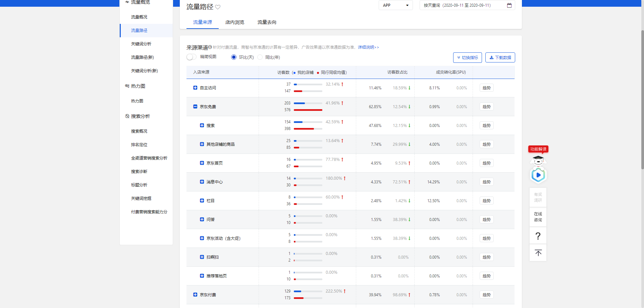Open the calendar icon in the date picker
The image size is (644, 308).
[x=509, y=5]
